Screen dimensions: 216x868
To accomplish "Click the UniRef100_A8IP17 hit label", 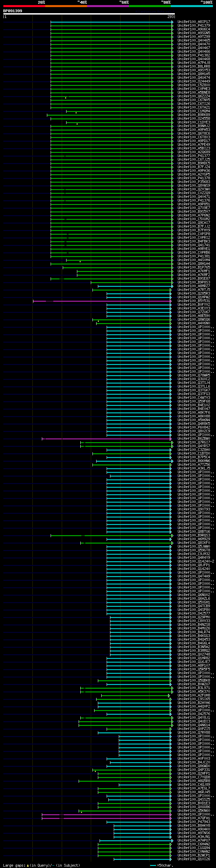I will point(194,22).
